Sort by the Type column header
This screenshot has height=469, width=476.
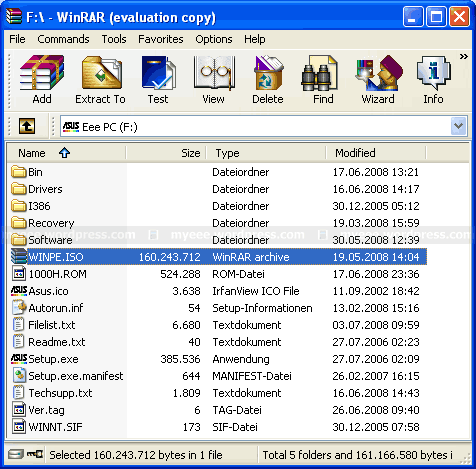[266, 153]
